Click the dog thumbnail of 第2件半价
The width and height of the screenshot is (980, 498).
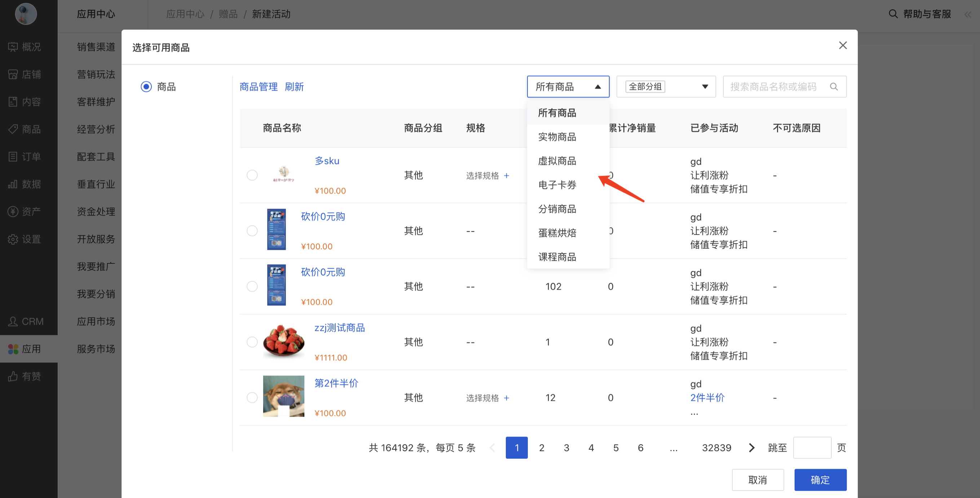coord(283,396)
